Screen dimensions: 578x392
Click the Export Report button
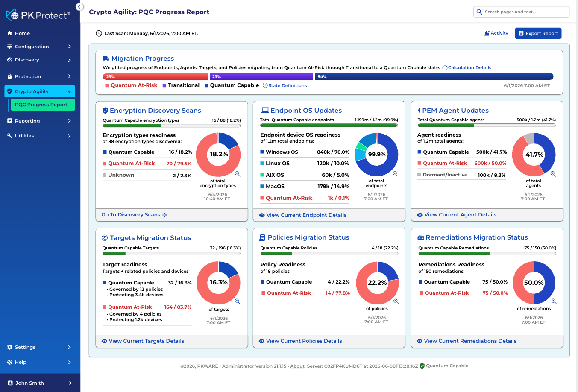(538, 33)
